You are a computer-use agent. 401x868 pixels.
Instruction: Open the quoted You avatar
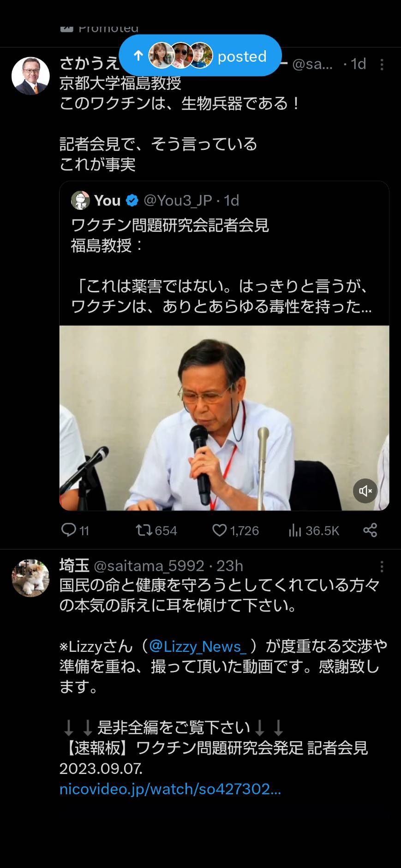point(80,201)
